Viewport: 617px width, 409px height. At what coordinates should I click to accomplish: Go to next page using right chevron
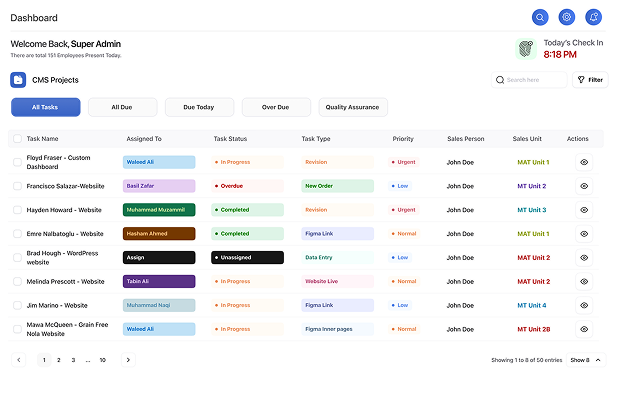coord(128,359)
